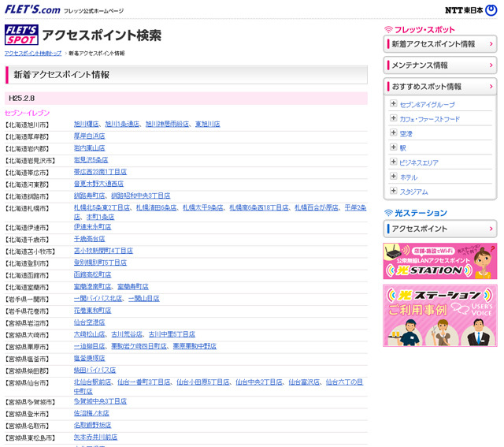Viewport: 504px width, 447px height.
Task: Open 札幌太平9条店 link
Action: pyautogui.click(x=203, y=207)
